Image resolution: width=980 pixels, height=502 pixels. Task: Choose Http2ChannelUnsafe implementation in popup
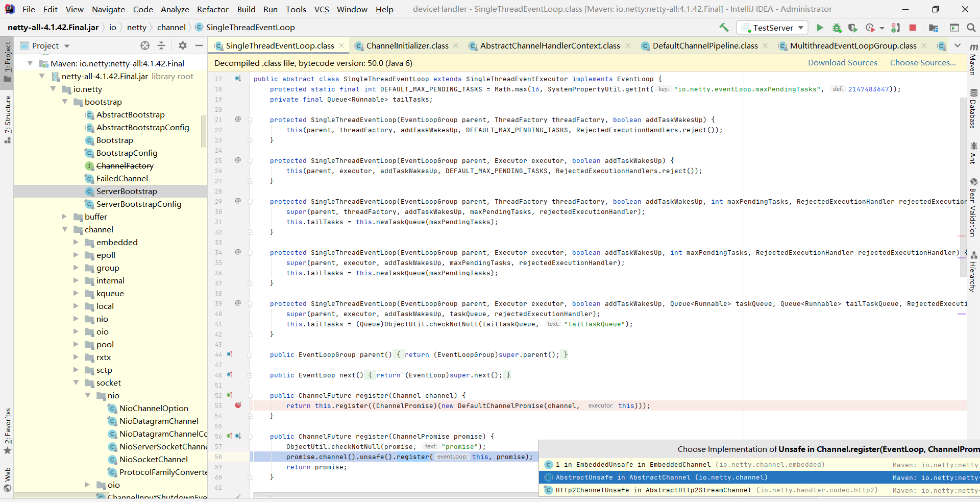pyautogui.click(x=759, y=490)
